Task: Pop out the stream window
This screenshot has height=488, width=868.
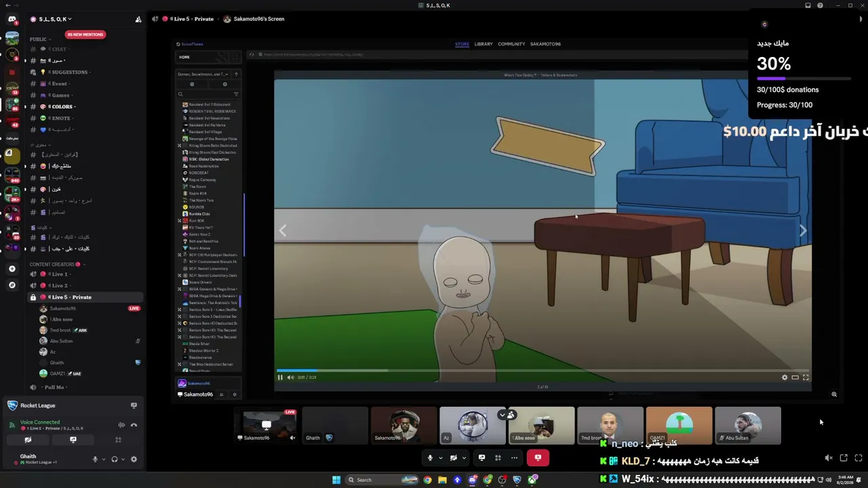Action: [x=844, y=458]
